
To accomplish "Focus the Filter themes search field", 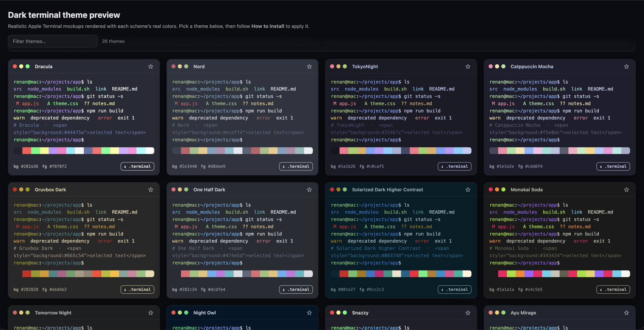I will pyautogui.click(x=53, y=41).
